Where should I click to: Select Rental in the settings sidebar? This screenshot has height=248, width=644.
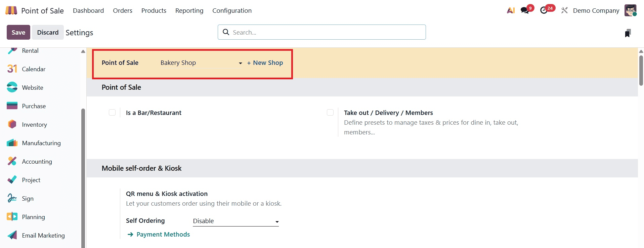pyautogui.click(x=30, y=51)
